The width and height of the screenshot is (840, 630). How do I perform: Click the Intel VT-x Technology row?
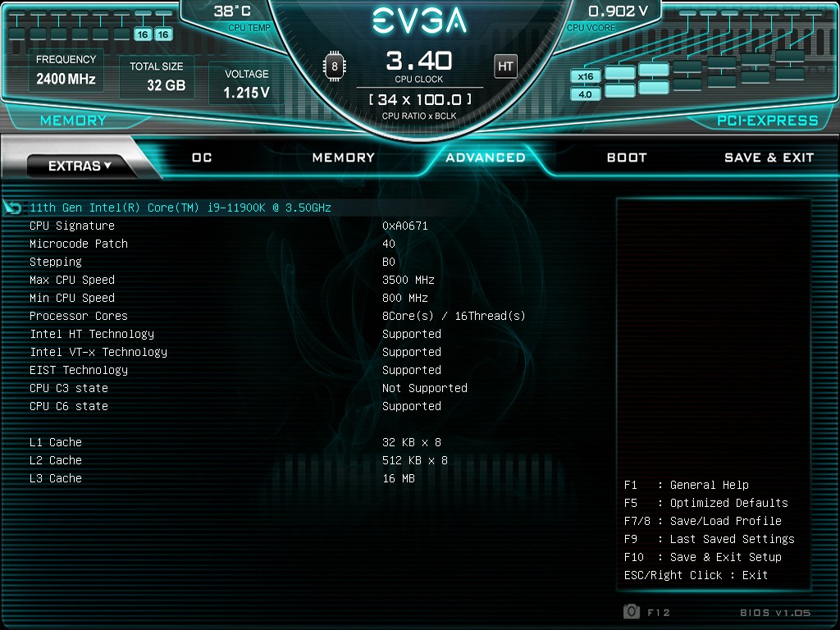pos(235,352)
